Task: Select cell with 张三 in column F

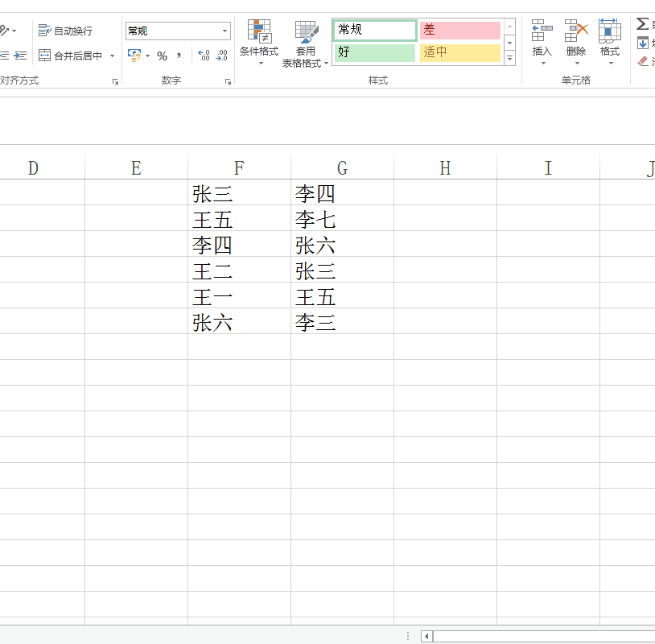Action: coord(239,192)
